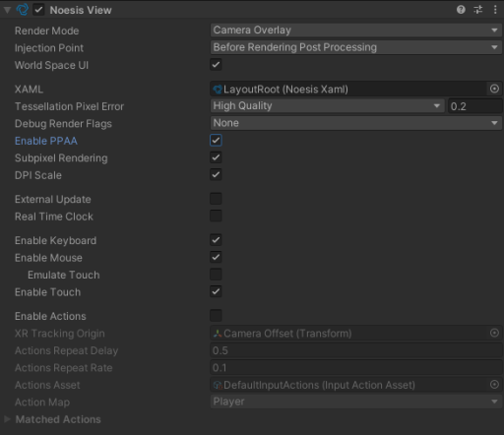Click the Actions Repeat Delay label
Viewport: 504px width, 435px height.
(66, 350)
